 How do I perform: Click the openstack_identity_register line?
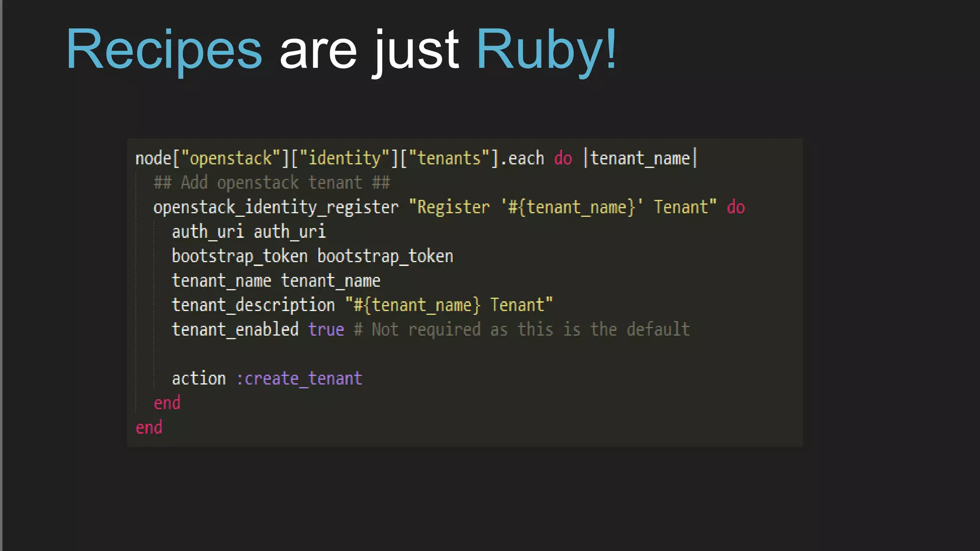click(449, 208)
